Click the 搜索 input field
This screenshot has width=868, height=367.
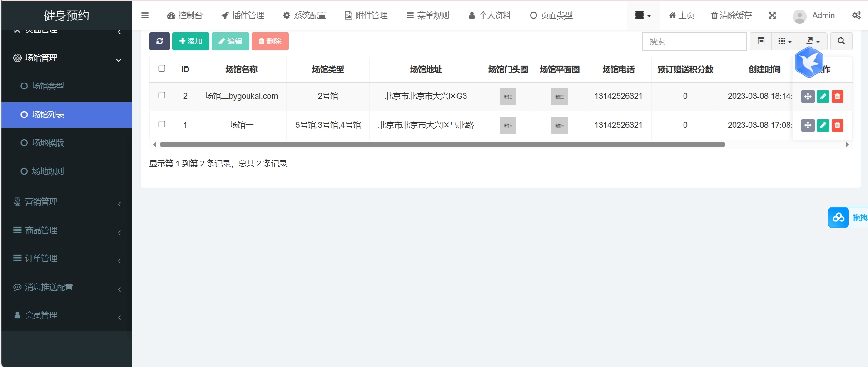694,42
